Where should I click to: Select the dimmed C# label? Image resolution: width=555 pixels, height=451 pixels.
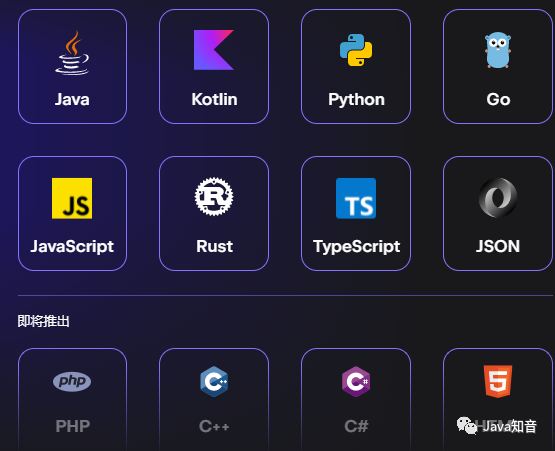356,426
